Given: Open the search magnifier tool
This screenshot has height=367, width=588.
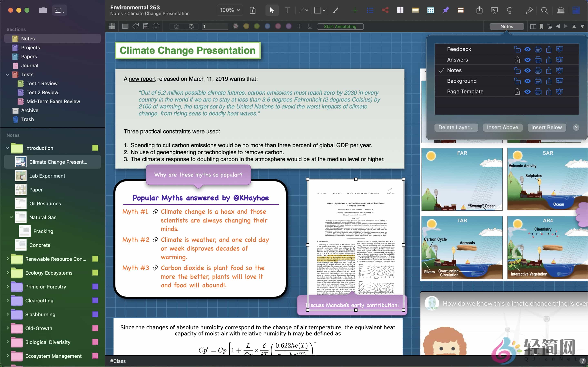Looking at the screenshot, I should pos(544,10).
